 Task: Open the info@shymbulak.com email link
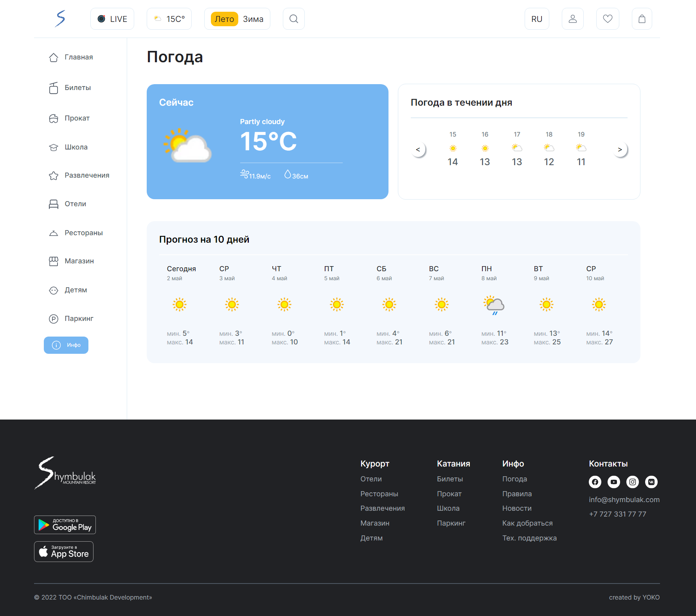pyautogui.click(x=624, y=499)
